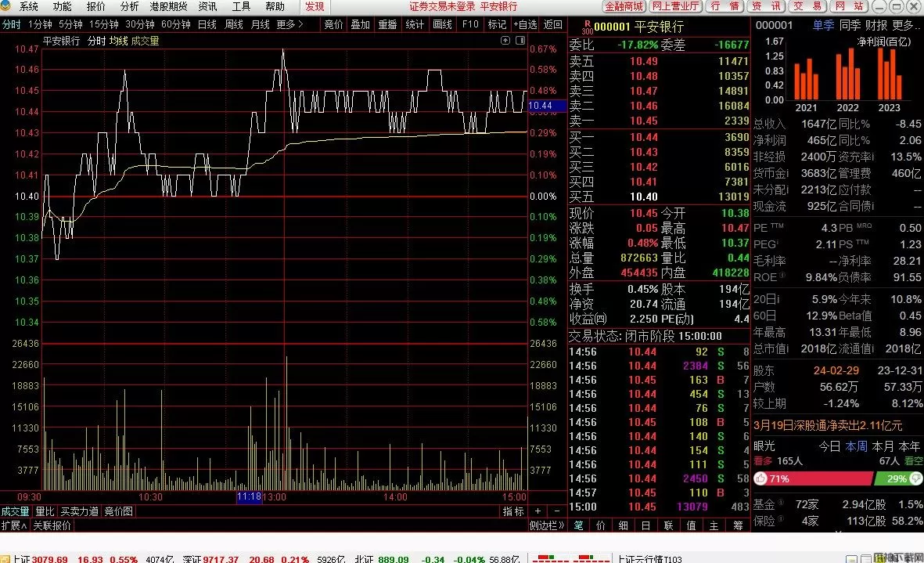Screen dimensions: 924x563
Task: Click the 竞价 toolbar button
Action: click(333, 24)
